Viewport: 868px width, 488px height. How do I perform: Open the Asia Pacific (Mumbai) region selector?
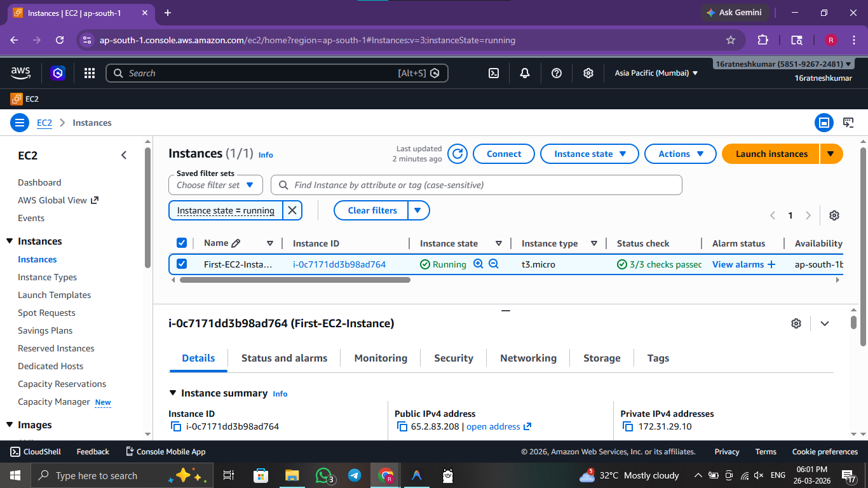pos(656,73)
